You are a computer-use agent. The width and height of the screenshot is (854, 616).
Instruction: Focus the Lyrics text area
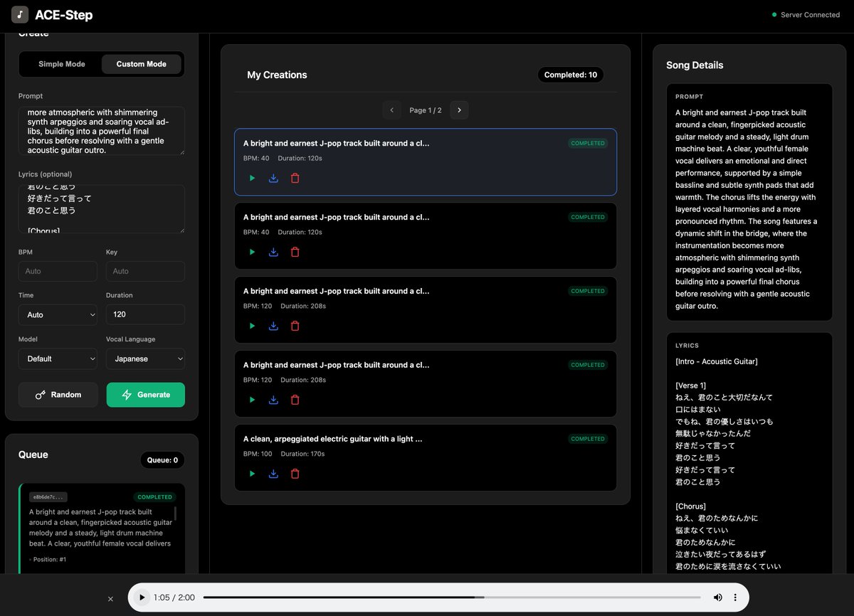coord(101,209)
